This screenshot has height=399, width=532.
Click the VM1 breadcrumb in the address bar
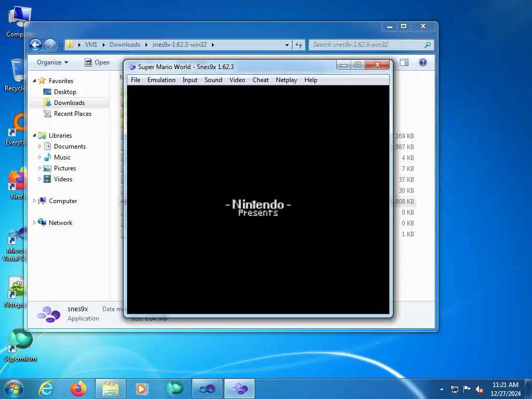(x=91, y=45)
